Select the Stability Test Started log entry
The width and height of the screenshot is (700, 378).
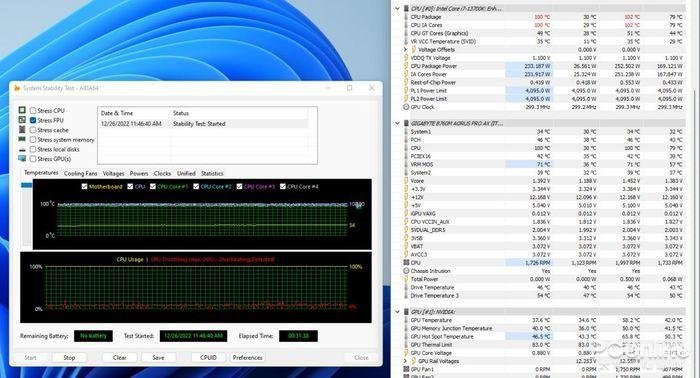tap(204, 124)
